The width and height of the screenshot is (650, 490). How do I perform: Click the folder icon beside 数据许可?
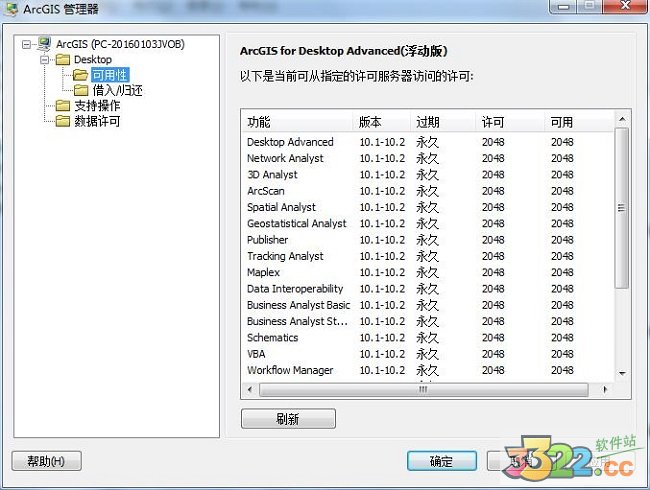(x=63, y=121)
